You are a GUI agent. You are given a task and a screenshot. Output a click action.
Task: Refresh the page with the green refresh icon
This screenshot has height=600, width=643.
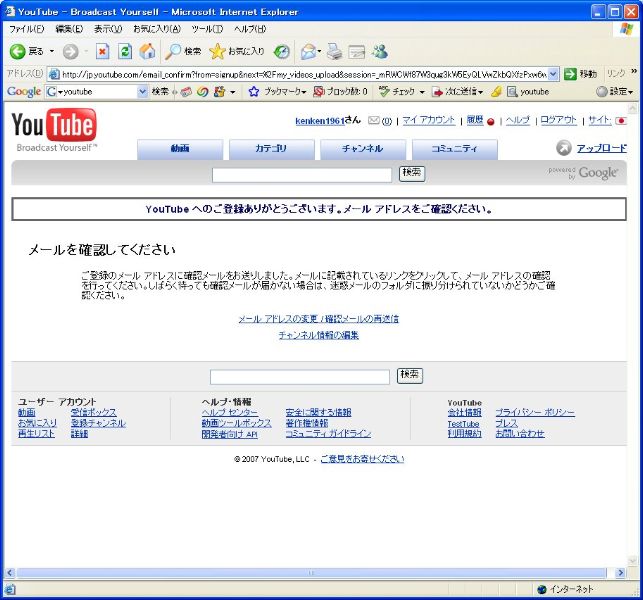(x=125, y=51)
